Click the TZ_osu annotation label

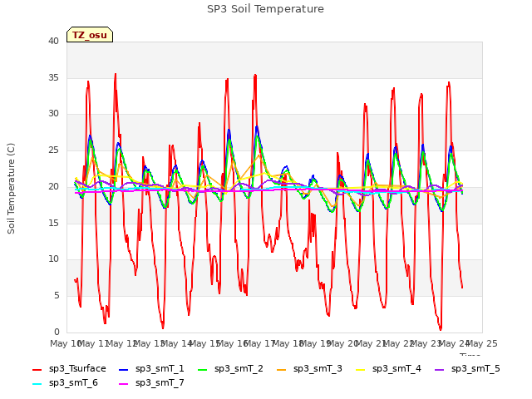[90, 35]
